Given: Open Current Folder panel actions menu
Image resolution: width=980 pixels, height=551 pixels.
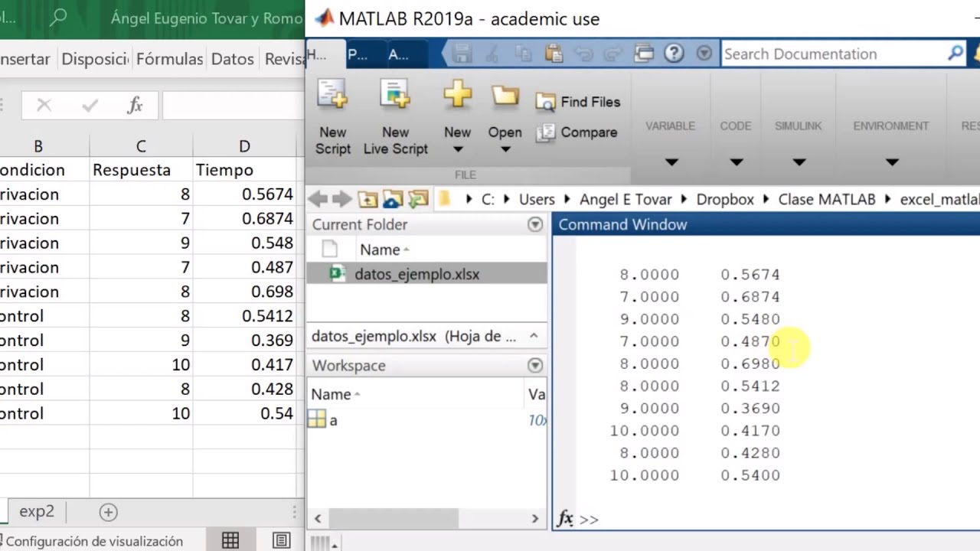Looking at the screenshot, I should [535, 224].
